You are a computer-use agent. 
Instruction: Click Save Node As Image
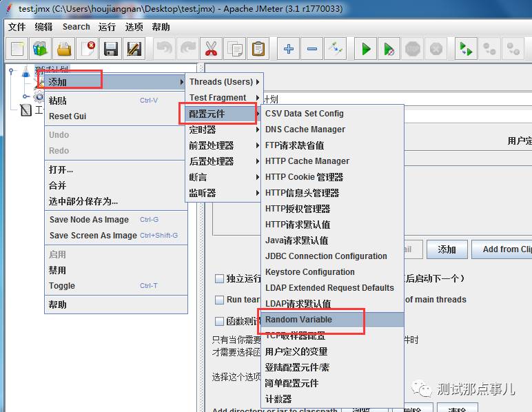coord(116,220)
